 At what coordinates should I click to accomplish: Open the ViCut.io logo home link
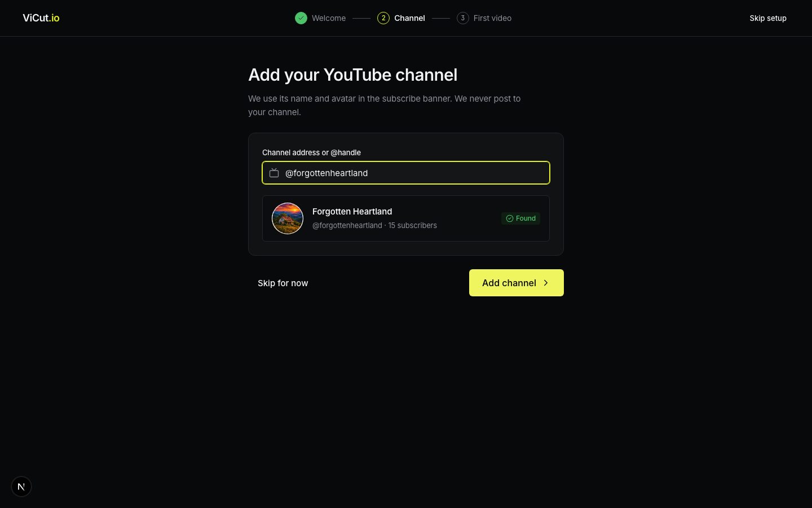(x=41, y=18)
